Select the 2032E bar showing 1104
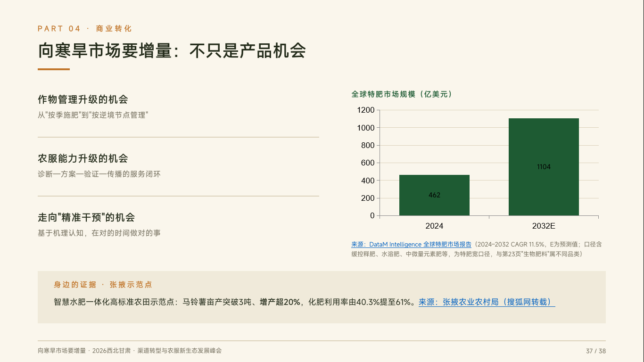 point(544,167)
